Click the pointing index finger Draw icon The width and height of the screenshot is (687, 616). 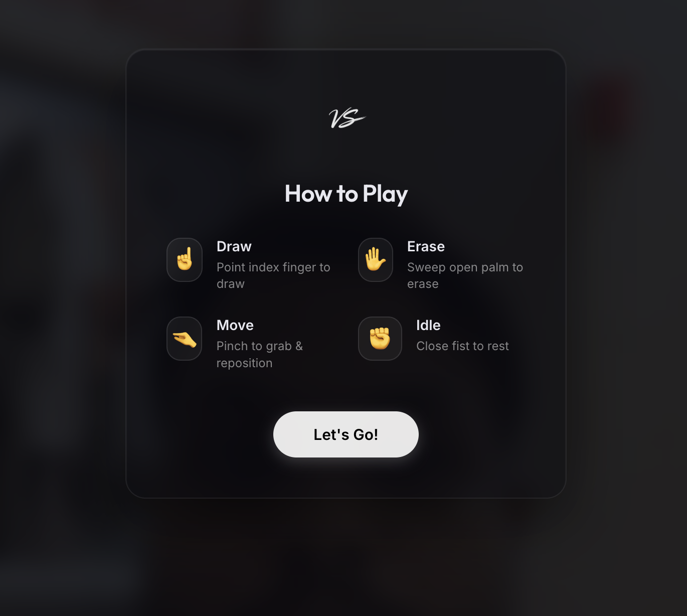tap(185, 260)
